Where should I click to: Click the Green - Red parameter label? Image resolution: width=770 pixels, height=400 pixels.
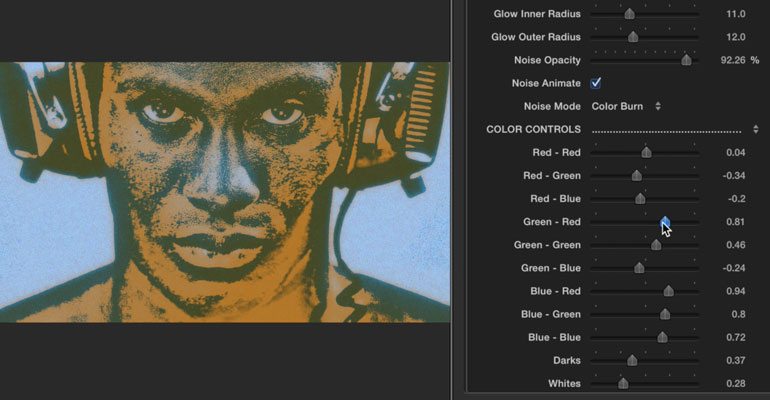point(552,222)
